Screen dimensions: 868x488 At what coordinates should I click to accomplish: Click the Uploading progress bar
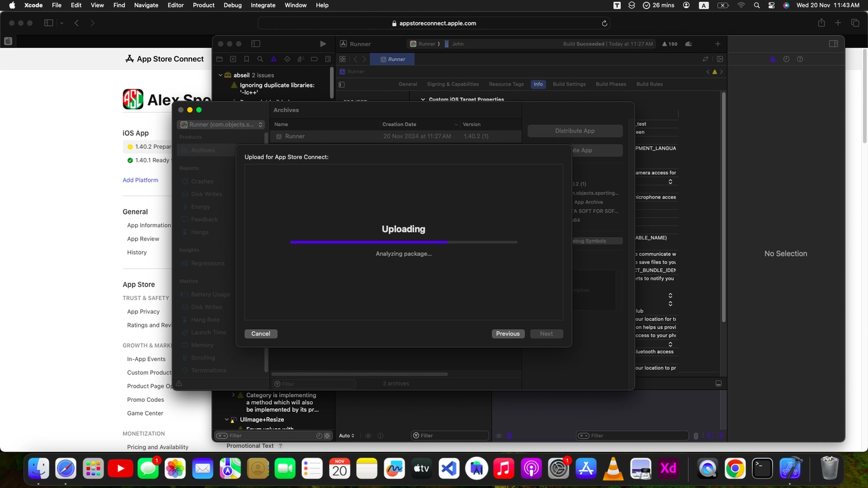click(404, 242)
